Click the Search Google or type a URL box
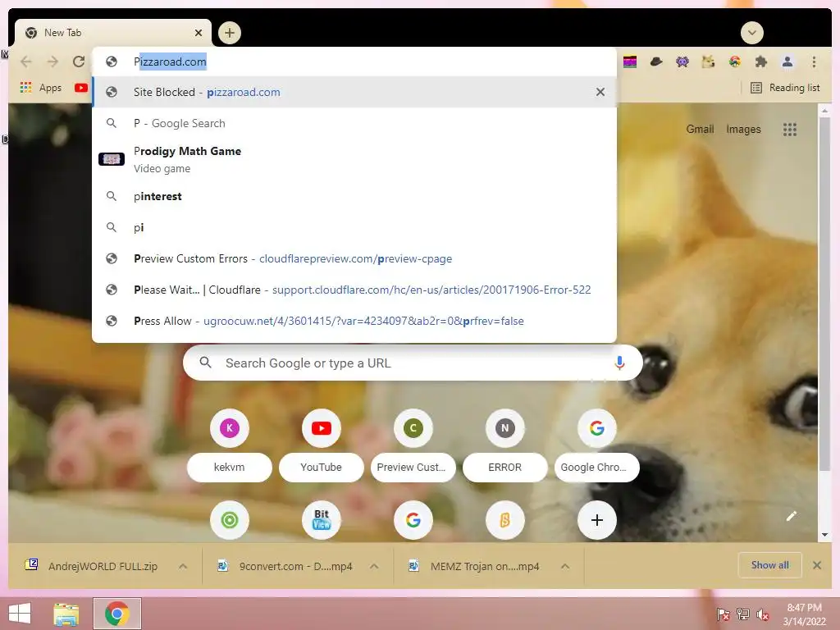This screenshot has height=630, width=840. click(413, 363)
